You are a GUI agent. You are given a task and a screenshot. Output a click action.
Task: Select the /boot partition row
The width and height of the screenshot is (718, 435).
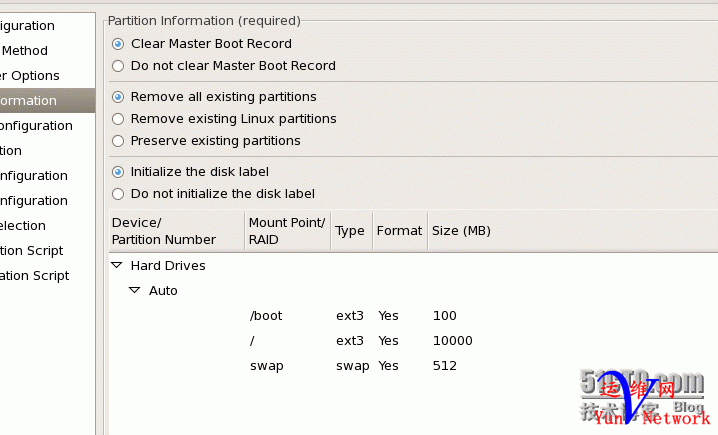[x=266, y=316]
